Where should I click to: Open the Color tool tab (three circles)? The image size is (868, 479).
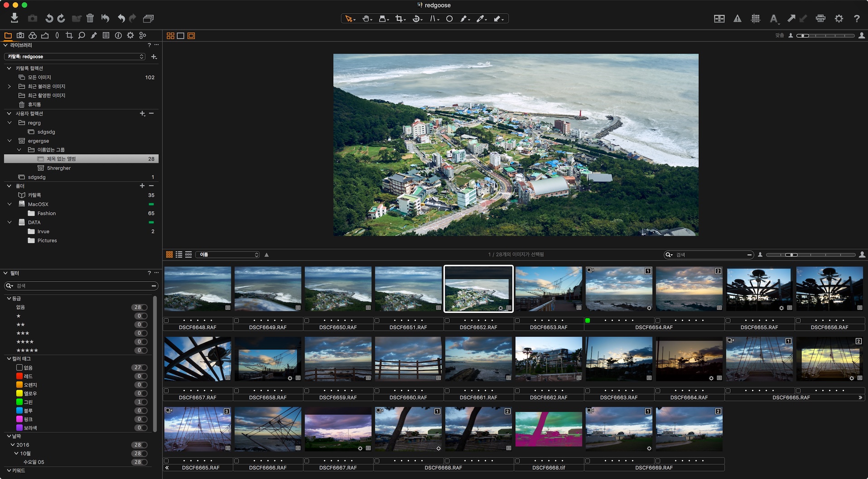click(x=33, y=35)
